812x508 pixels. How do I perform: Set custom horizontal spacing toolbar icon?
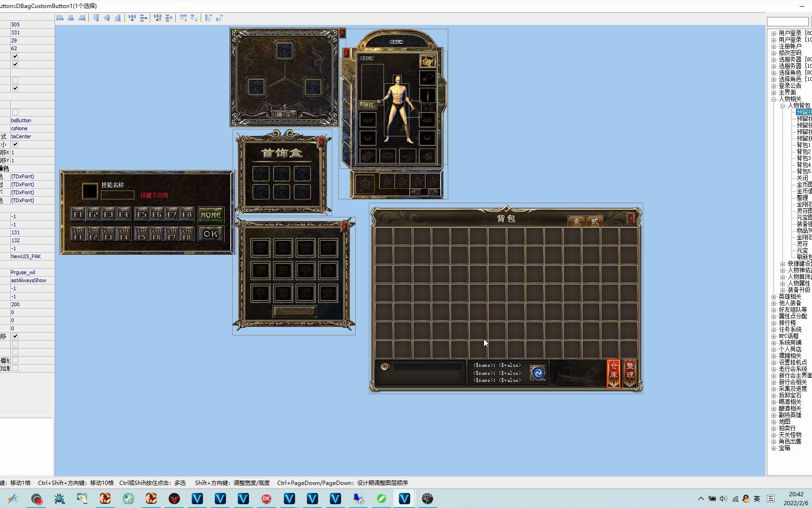(157, 18)
